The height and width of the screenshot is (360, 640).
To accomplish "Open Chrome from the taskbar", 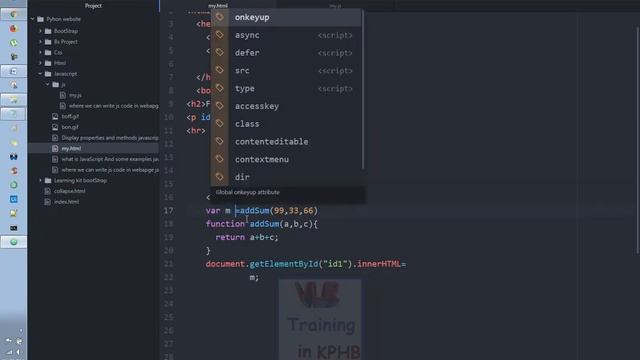I will [x=13, y=14].
